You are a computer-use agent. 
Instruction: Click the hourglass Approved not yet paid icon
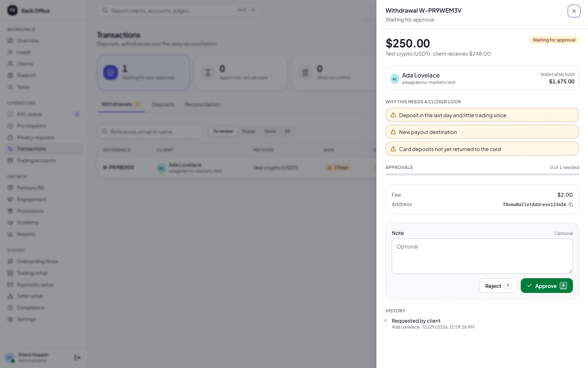pyautogui.click(x=208, y=72)
